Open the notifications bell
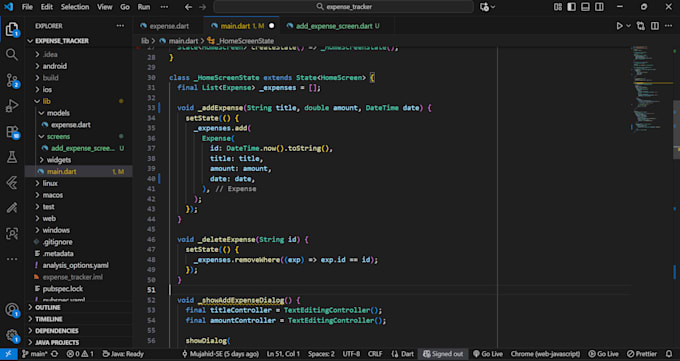Screen dimensions: 680x361 click(669, 354)
